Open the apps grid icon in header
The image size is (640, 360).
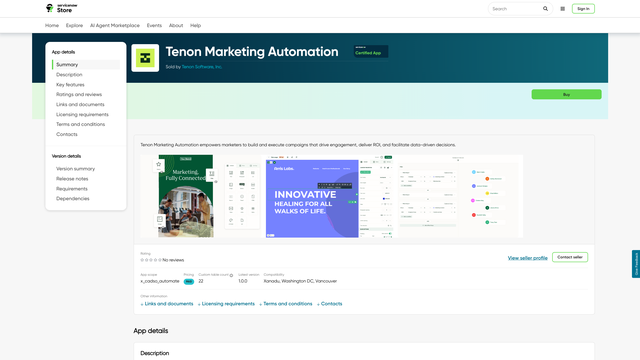pyautogui.click(x=562, y=9)
